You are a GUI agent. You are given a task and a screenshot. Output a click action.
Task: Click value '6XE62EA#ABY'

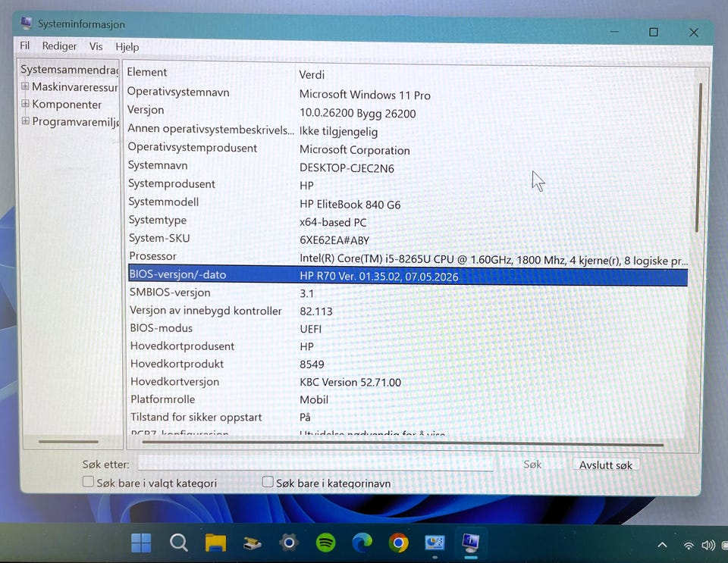(334, 240)
